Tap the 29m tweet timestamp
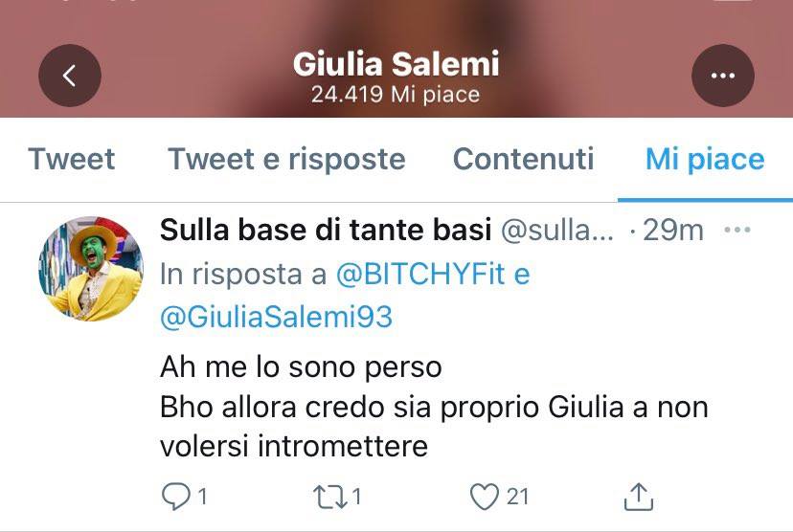793x532 pixels. tap(672, 231)
